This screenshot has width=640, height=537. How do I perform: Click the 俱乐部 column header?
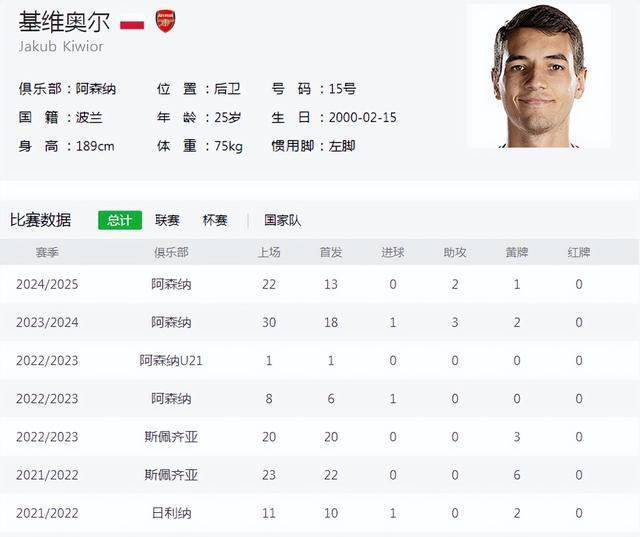(171, 253)
